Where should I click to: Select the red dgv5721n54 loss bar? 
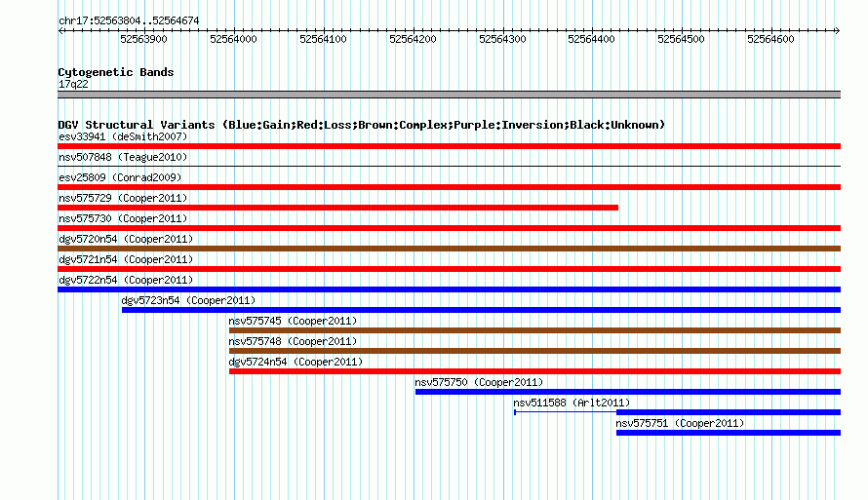(449, 269)
